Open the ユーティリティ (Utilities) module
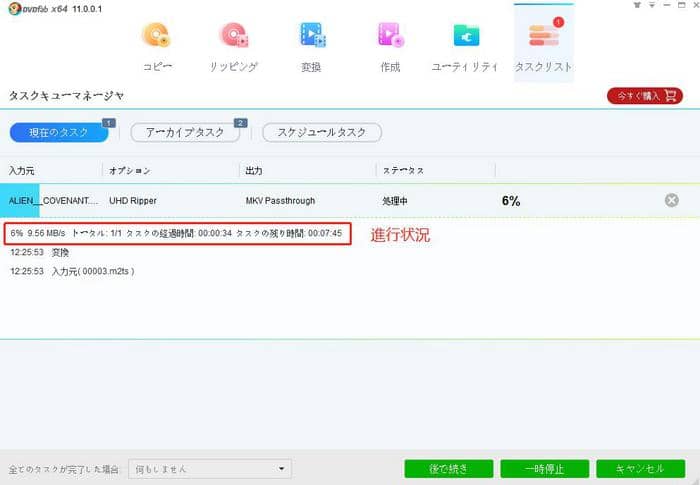This screenshot has width=700, height=485. click(464, 46)
